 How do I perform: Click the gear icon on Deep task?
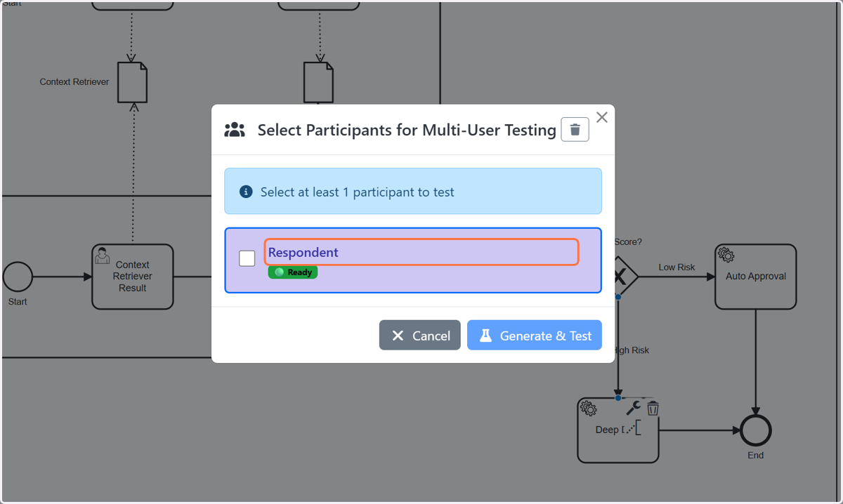tap(589, 409)
